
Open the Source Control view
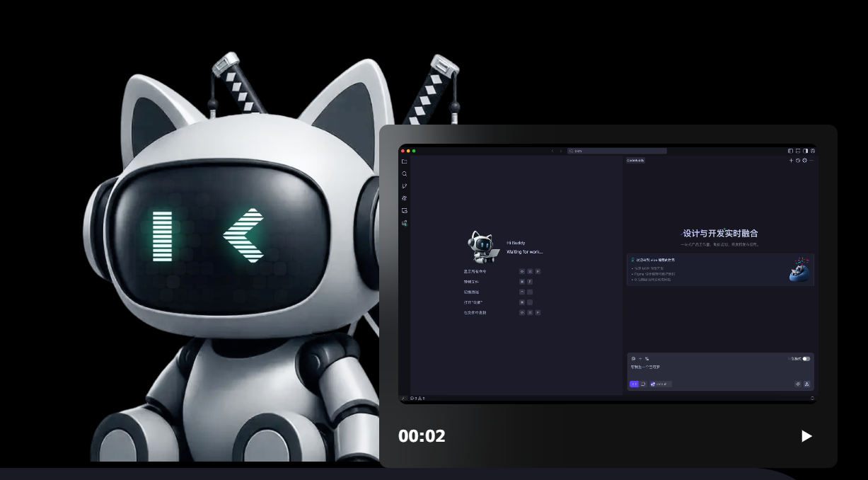[x=405, y=185]
